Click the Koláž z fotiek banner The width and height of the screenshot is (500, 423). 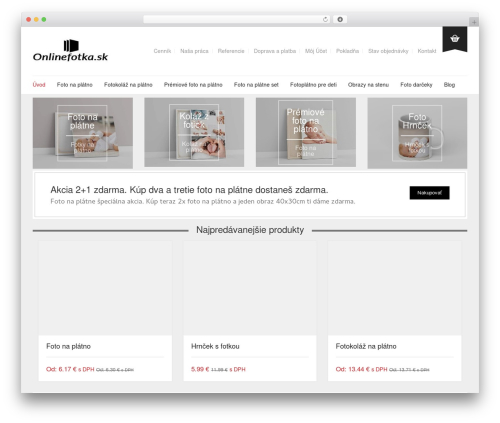point(194,132)
